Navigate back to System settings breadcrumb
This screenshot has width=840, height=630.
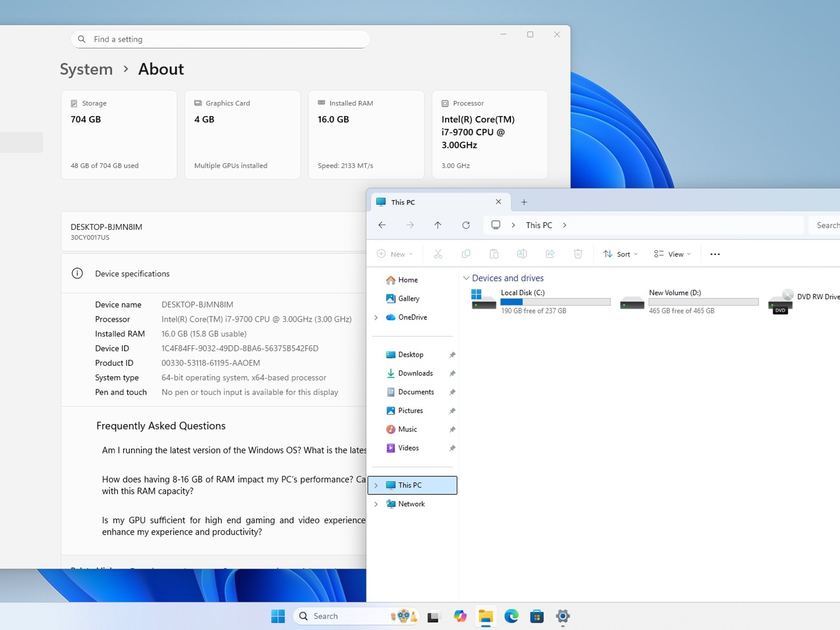86,69
